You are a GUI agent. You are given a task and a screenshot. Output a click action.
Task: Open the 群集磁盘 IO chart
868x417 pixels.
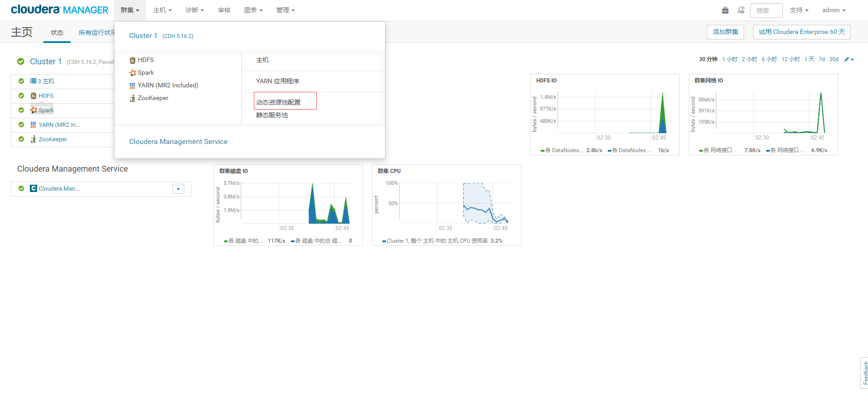click(x=288, y=205)
